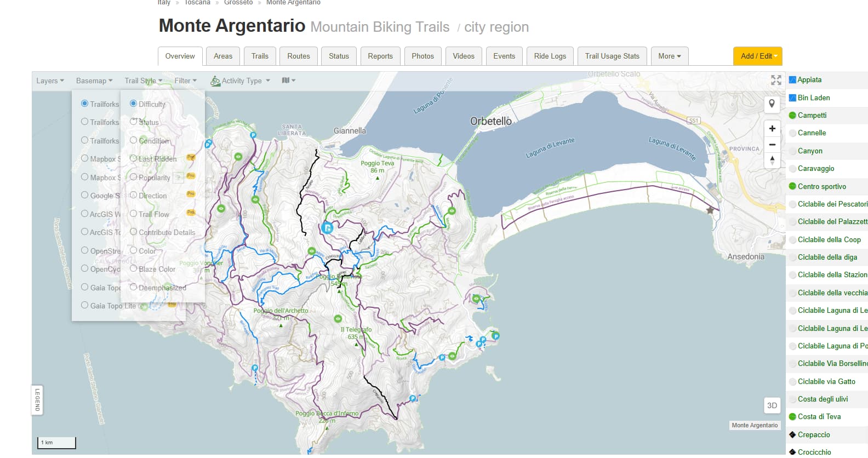Switch to the Overview tab
Image resolution: width=868 pixels, height=458 pixels.
(180, 56)
